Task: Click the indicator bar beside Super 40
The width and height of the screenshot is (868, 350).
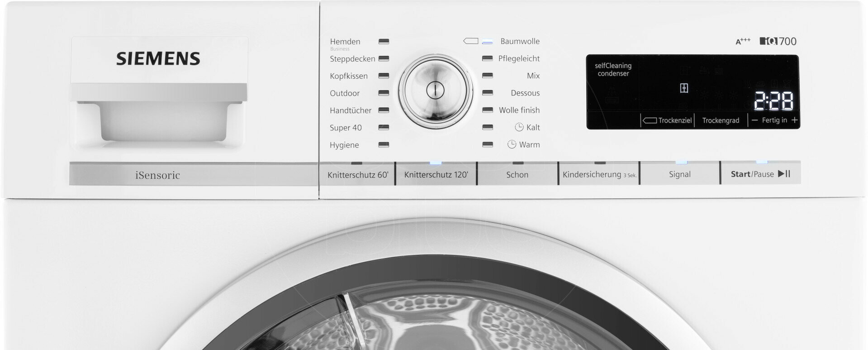Action: pos(384,127)
